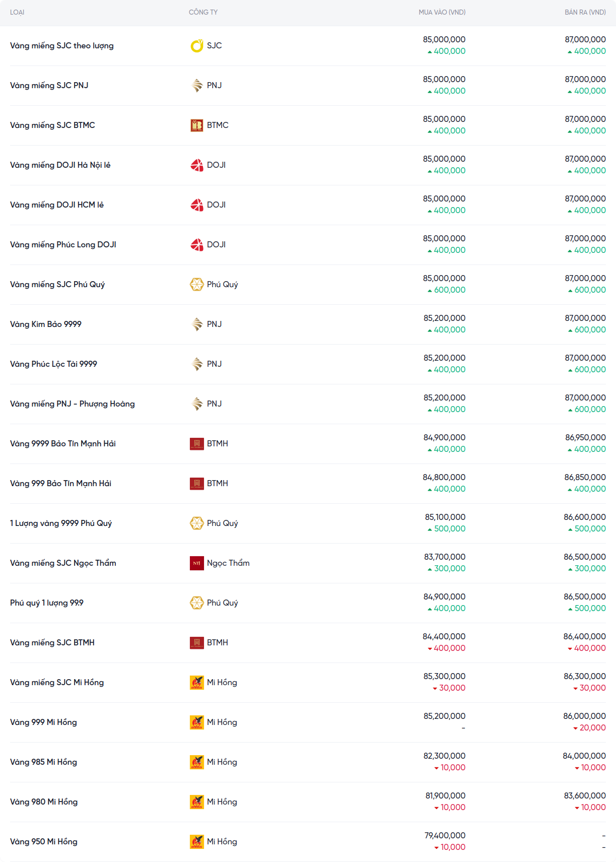
Task: Click the SJC company logo icon
Action: [197, 46]
